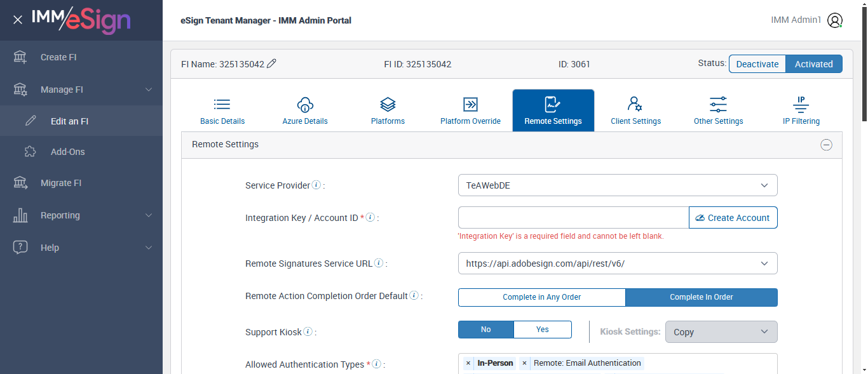Click the IMM Admin1 user profile icon
This screenshot has width=868, height=374.
pos(835,20)
